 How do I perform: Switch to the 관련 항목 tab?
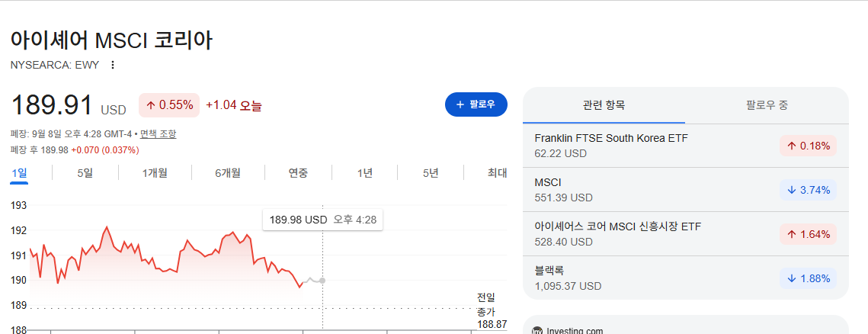(x=604, y=105)
